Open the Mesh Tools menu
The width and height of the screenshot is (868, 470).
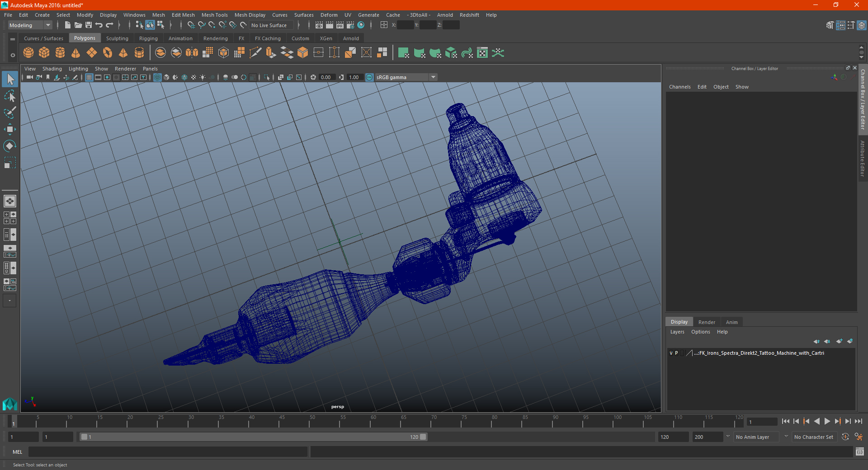(x=215, y=15)
